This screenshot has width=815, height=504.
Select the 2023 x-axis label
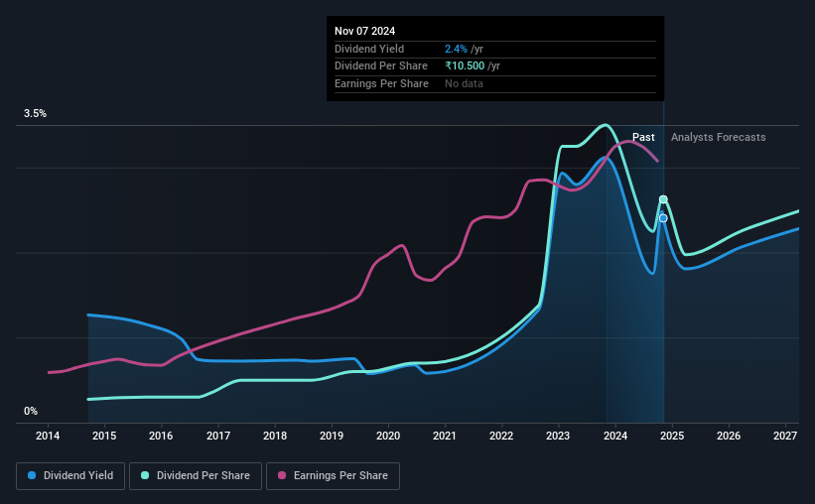(x=558, y=436)
